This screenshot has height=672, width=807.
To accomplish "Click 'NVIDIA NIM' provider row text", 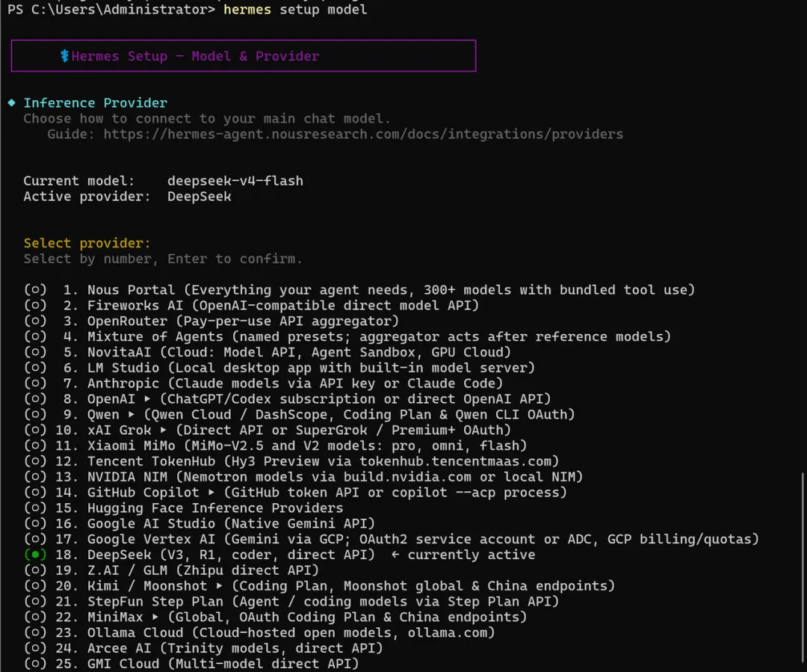I will [x=335, y=477].
